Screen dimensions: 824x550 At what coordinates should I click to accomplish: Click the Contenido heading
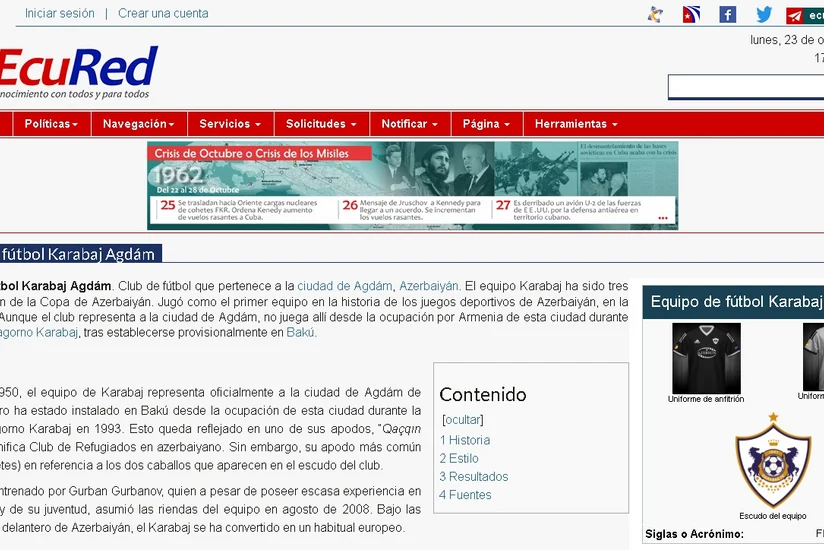click(482, 395)
